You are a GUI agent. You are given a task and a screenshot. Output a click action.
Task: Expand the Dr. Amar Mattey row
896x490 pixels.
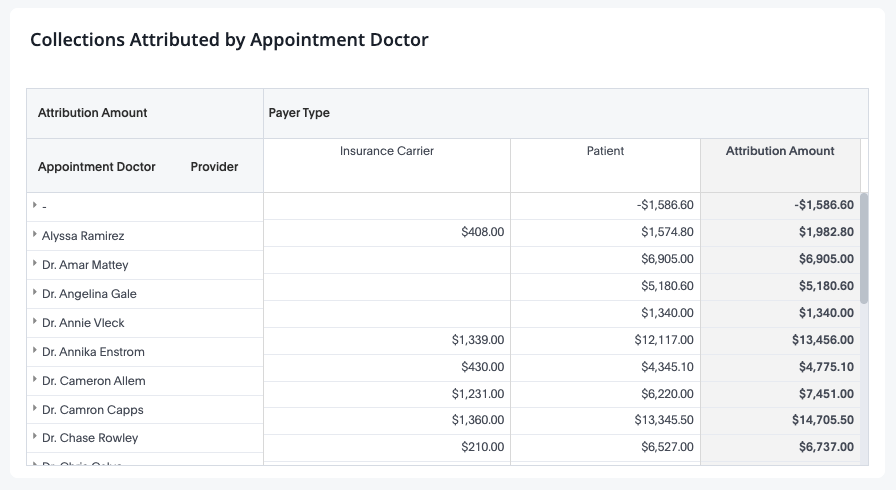[x=35, y=263]
